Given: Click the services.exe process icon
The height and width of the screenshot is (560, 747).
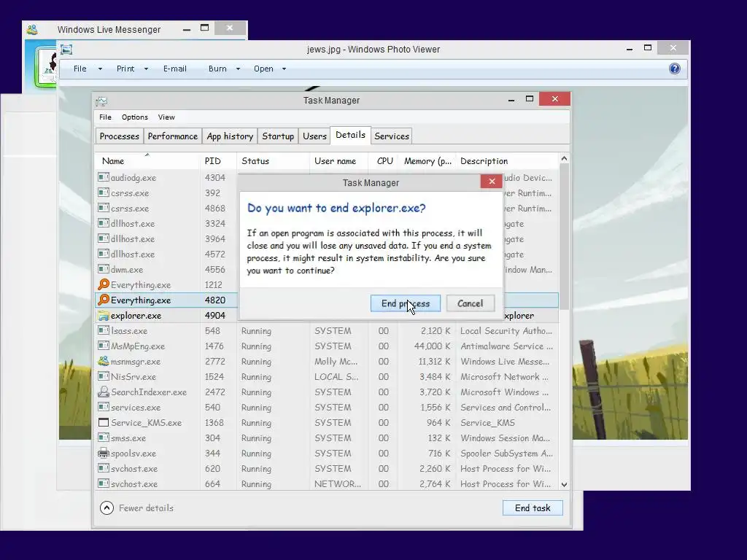Looking at the screenshot, I should (x=104, y=407).
